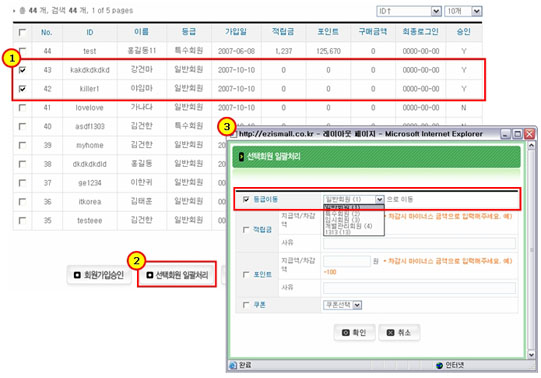541x378 pixels.
Task: Click the member ID kakdkdkdkd
Action: coord(90,70)
